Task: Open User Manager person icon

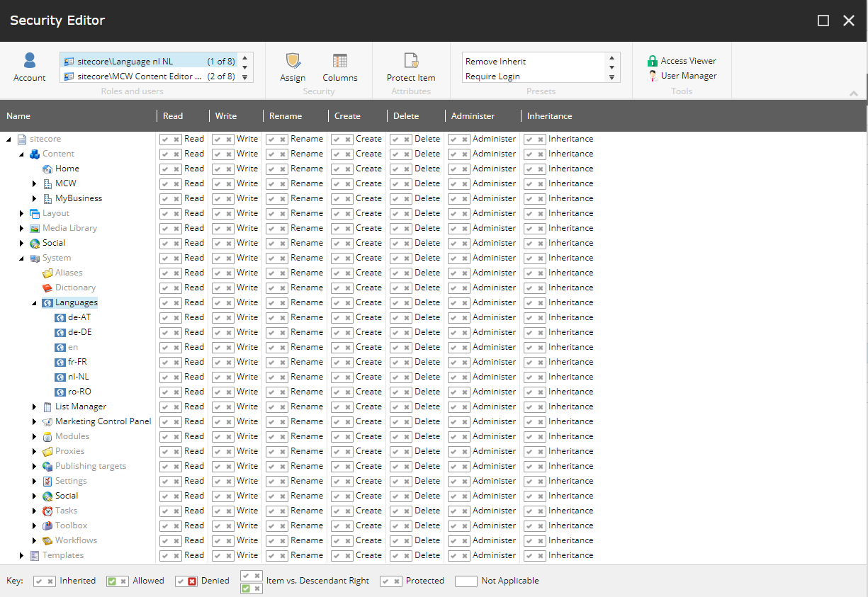Action: 653,76
